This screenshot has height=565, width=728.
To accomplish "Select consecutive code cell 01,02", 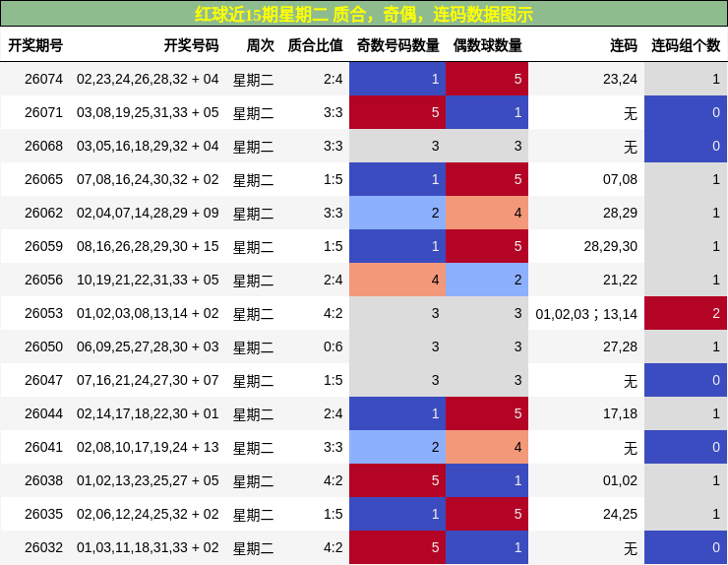I will [620, 480].
